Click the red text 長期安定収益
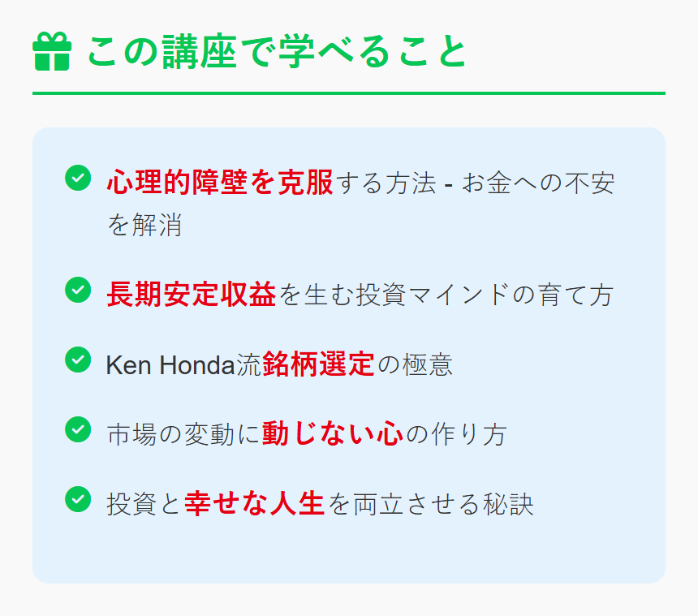698x616 pixels. coord(192,295)
